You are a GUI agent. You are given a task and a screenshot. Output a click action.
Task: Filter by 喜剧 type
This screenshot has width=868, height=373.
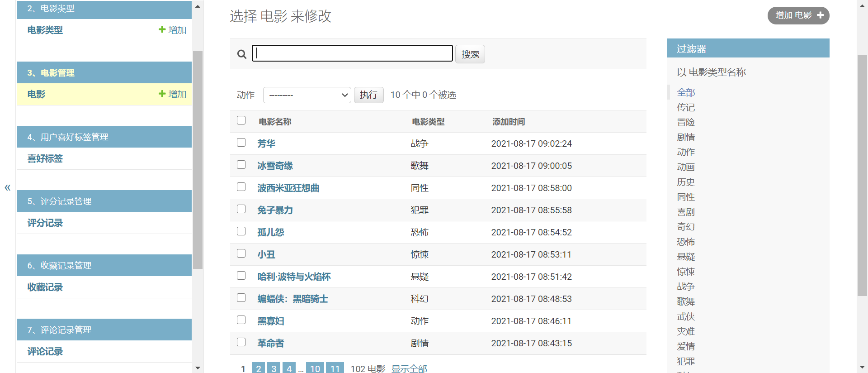coord(686,212)
